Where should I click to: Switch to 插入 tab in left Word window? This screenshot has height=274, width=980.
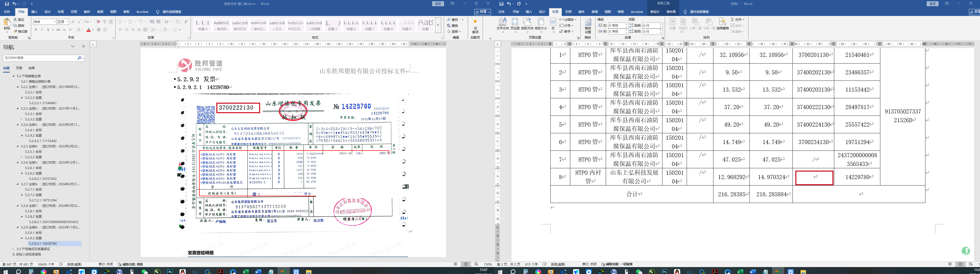(34, 12)
